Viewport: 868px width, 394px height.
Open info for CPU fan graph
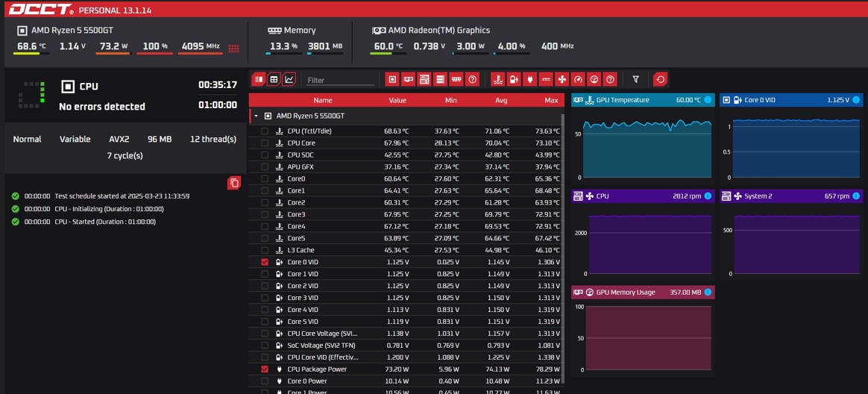[708, 196]
